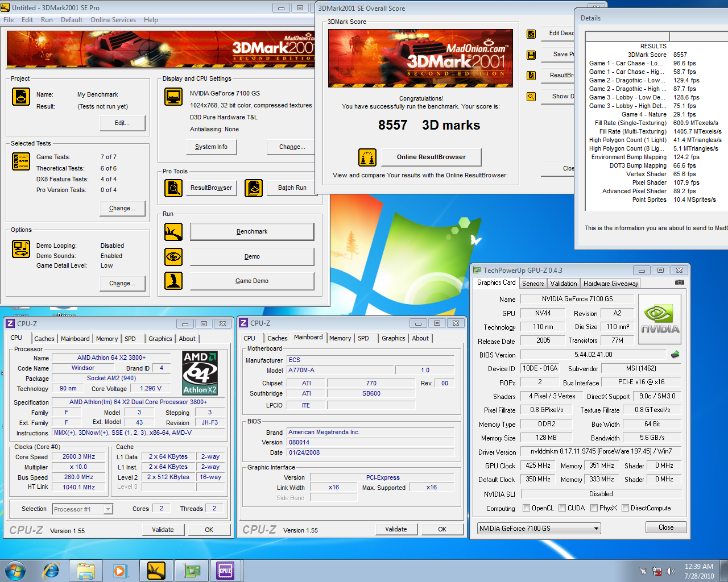Screen dimensions: 728x582
Task: Enable the OpenCL checkbox in GPU-Z
Action: pyautogui.click(x=526, y=508)
